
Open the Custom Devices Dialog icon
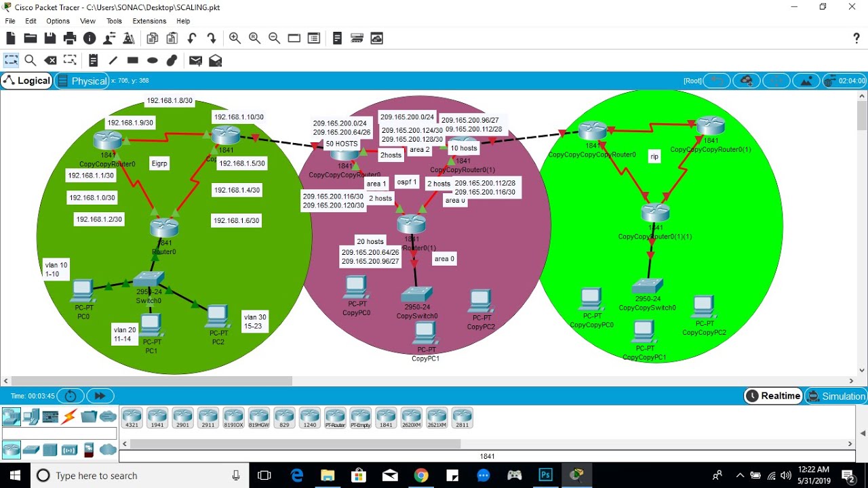pos(313,39)
